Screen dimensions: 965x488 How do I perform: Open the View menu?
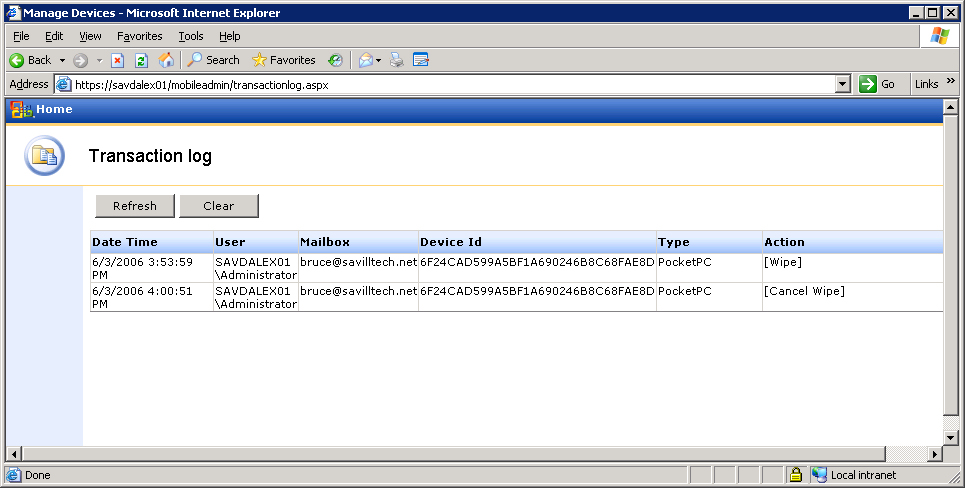pos(90,36)
